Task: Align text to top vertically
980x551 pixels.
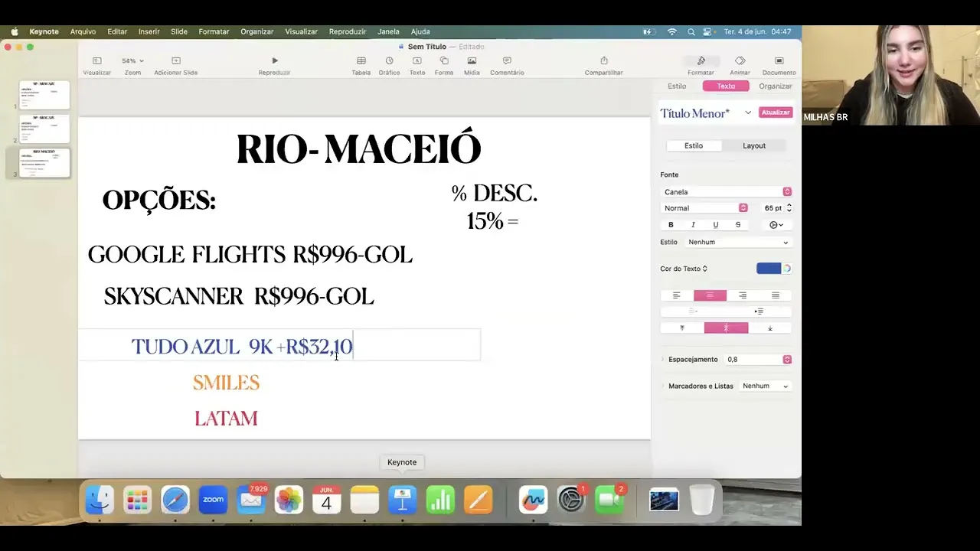Action: (x=682, y=328)
